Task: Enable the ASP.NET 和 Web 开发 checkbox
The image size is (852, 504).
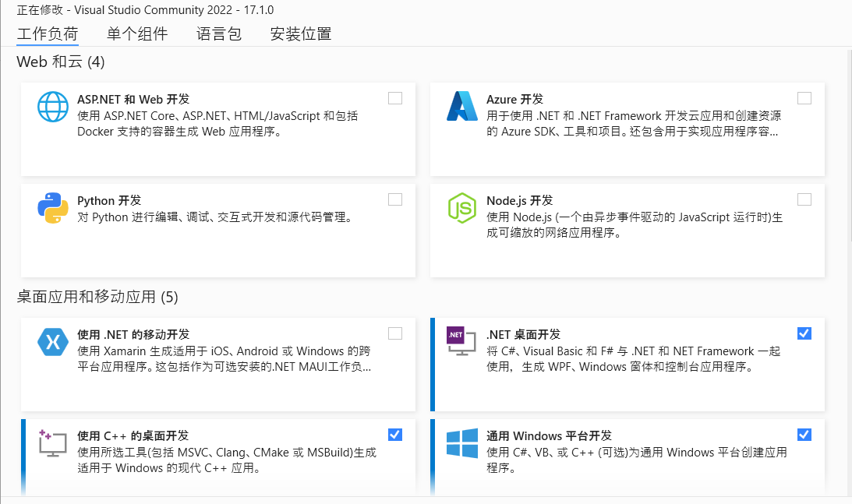Action: click(x=395, y=98)
